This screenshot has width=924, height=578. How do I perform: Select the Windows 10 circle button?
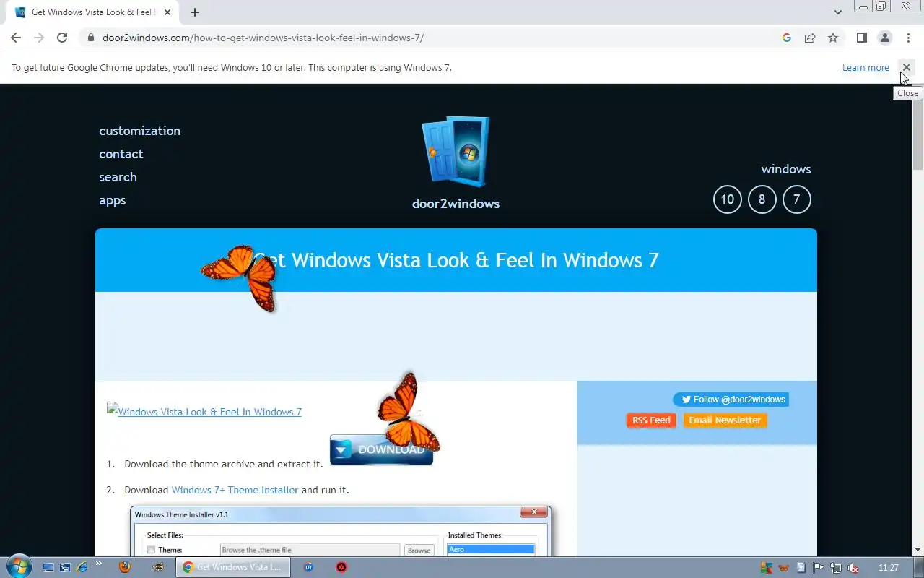(x=727, y=199)
